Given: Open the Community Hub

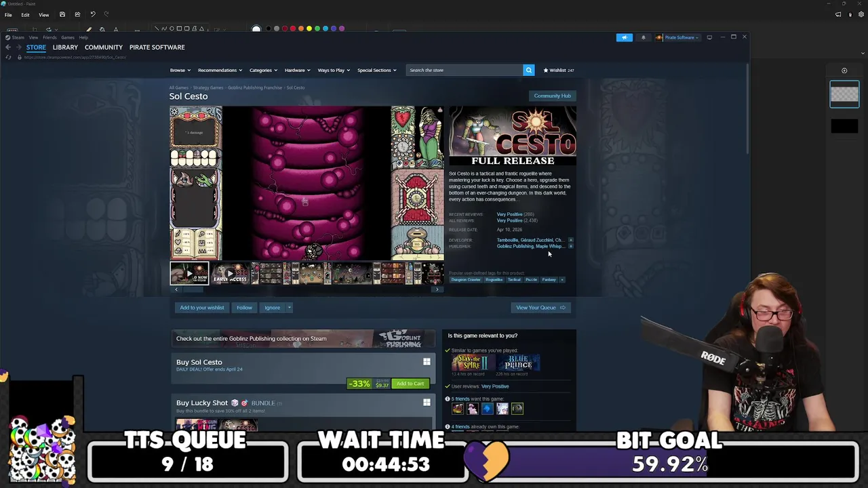Looking at the screenshot, I should pos(552,96).
